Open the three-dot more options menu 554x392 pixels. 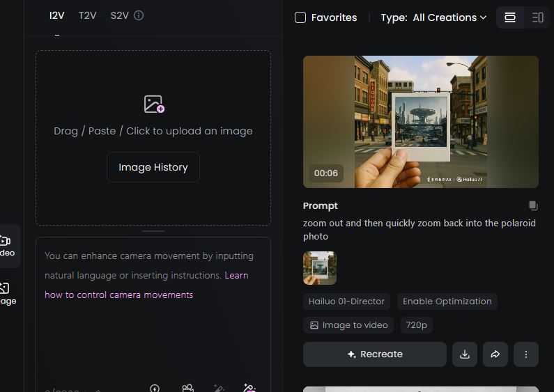pos(526,354)
